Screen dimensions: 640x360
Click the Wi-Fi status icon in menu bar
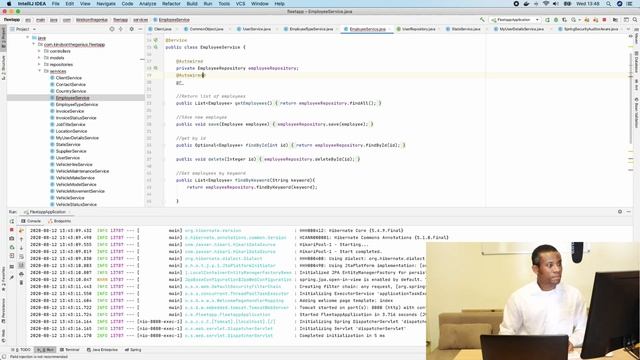[546, 4]
